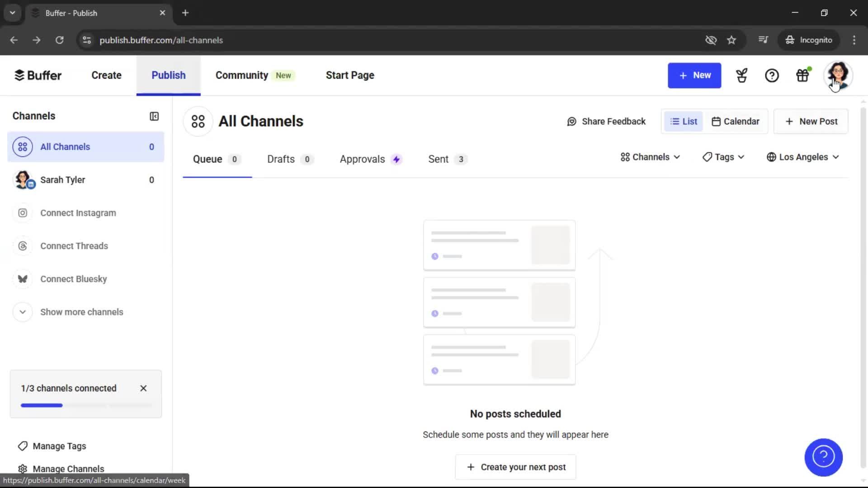Open the Tags filter dropdown
This screenshot has width=868, height=488.
[723, 157]
